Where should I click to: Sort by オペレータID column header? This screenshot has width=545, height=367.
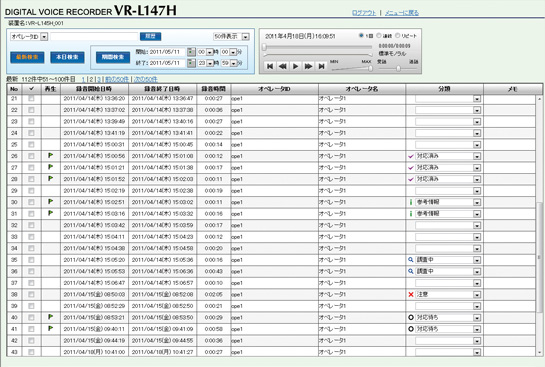click(x=274, y=89)
